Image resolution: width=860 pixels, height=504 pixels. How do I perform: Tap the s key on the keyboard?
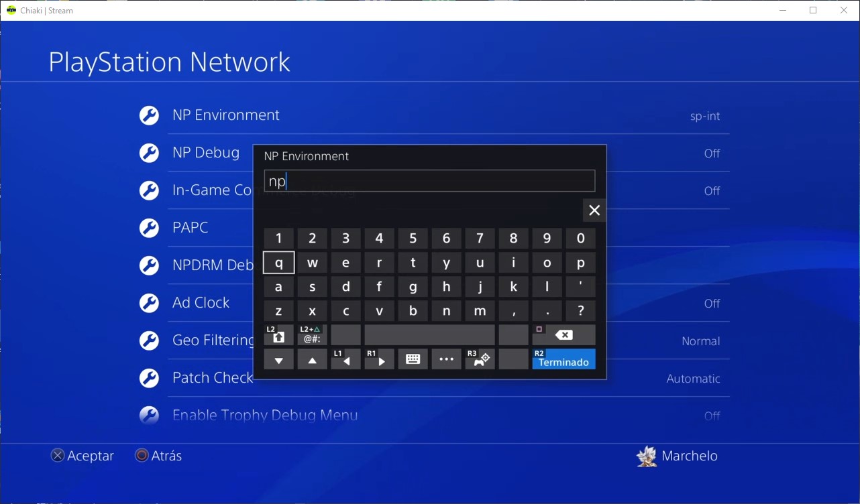(x=313, y=287)
